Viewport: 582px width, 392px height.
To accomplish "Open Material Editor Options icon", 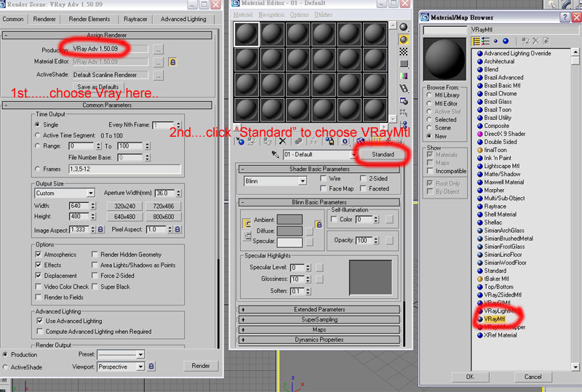I will pos(404,100).
